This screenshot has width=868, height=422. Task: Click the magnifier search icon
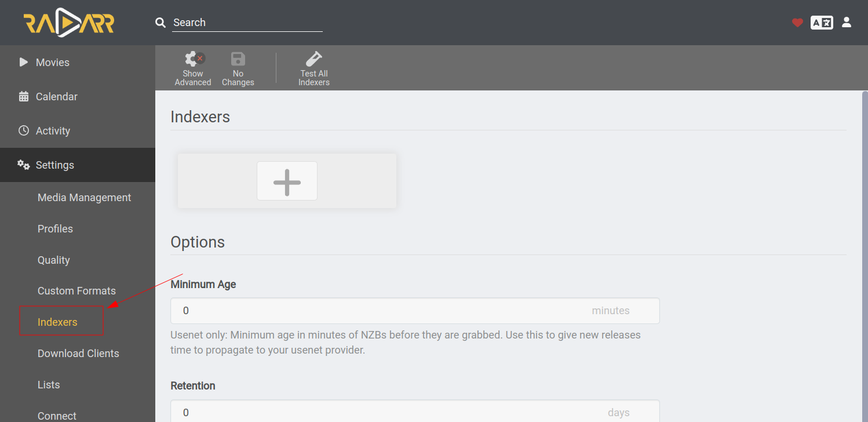click(161, 23)
